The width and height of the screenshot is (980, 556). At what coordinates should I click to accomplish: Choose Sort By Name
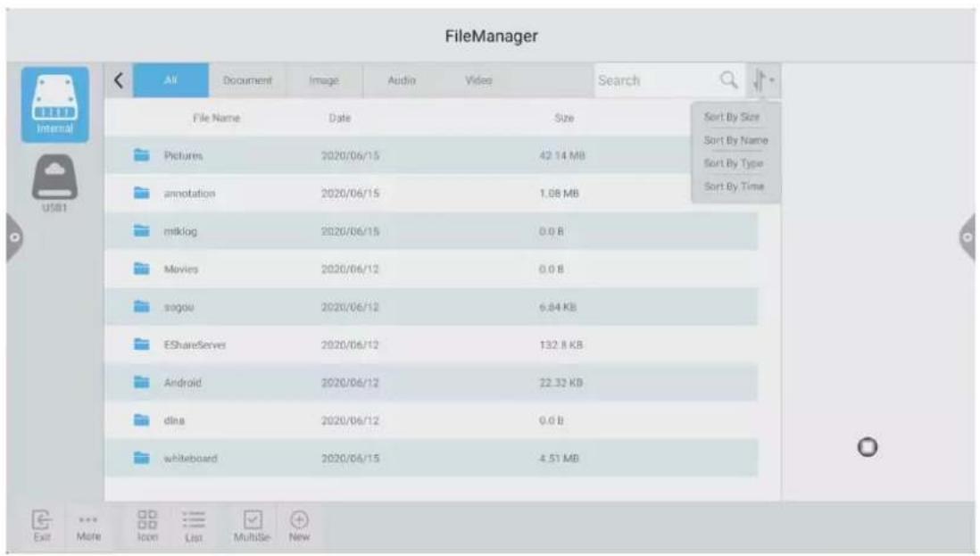click(x=735, y=140)
